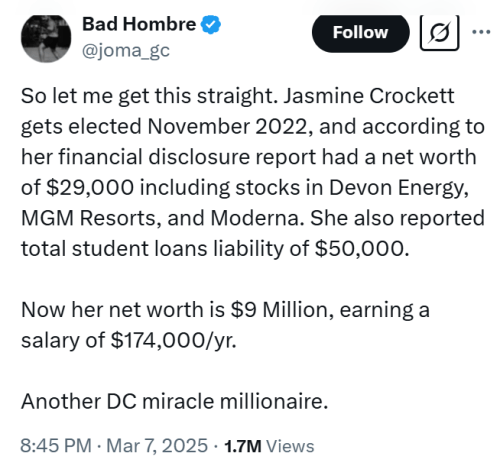
Task: Click the "$174,000/yr" salary text
Action: point(173,341)
